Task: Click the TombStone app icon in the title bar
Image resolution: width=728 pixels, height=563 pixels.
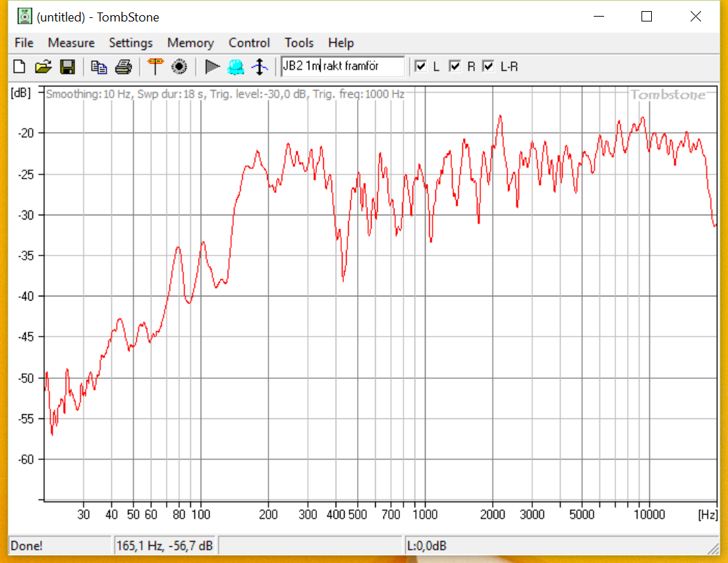Action: coord(24,17)
